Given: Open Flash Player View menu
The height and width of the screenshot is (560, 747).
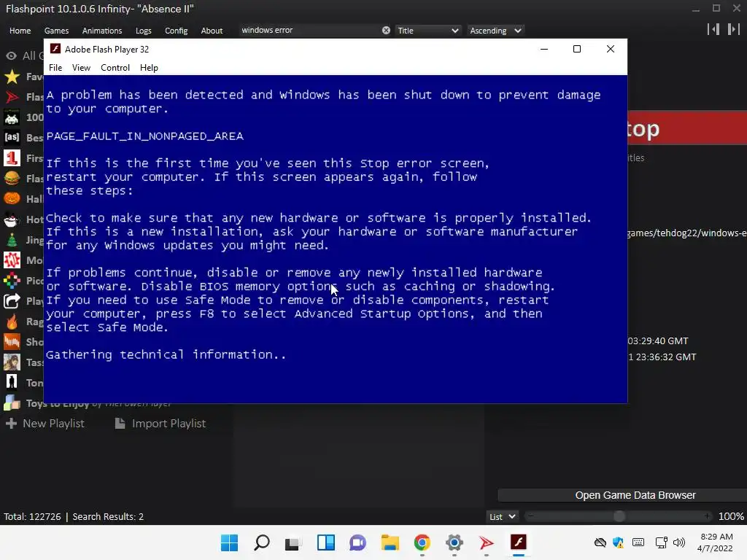Looking at the screenshot, I should coord(81,68).
